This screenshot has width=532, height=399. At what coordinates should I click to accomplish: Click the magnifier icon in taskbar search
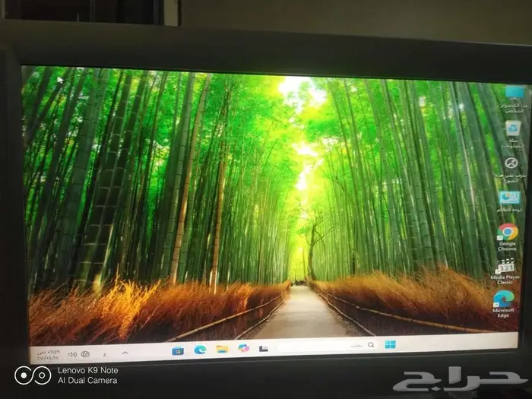371,346
